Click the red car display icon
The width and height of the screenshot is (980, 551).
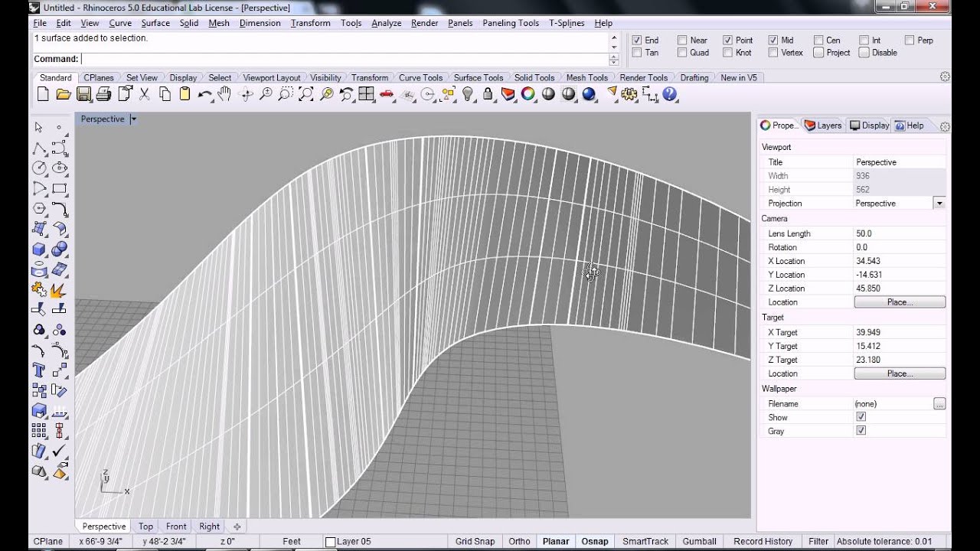[x=387, y=94]
